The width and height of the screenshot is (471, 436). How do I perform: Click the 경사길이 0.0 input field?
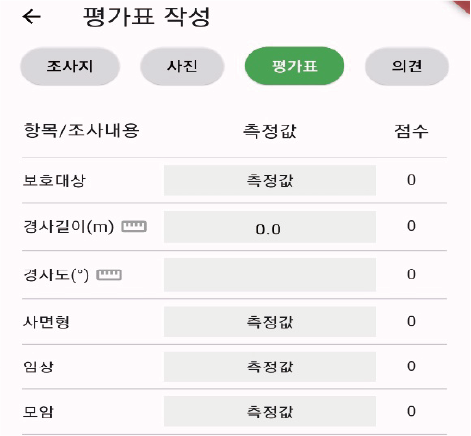(270, 227)
